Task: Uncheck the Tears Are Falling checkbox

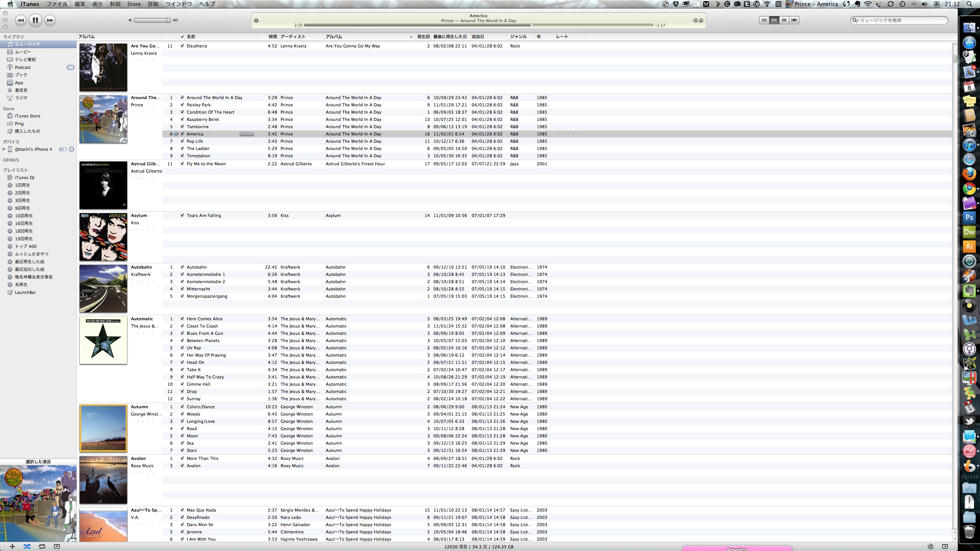Action: tap(182, 215)
